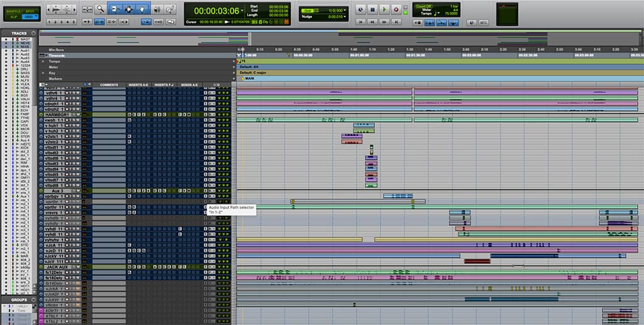Click the Rewind transport button
The width and height of the screenshot is (644, 325).
click(x=372, y=22)
